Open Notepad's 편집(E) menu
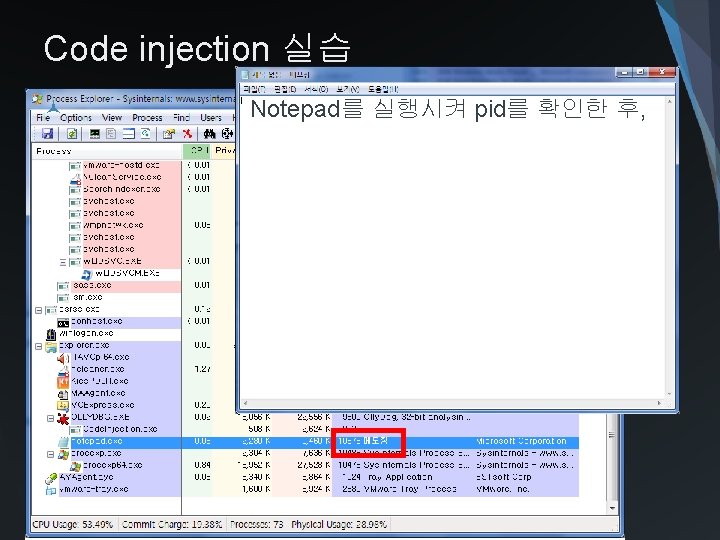Screen dimensions: 720x540 coord(285,89)
